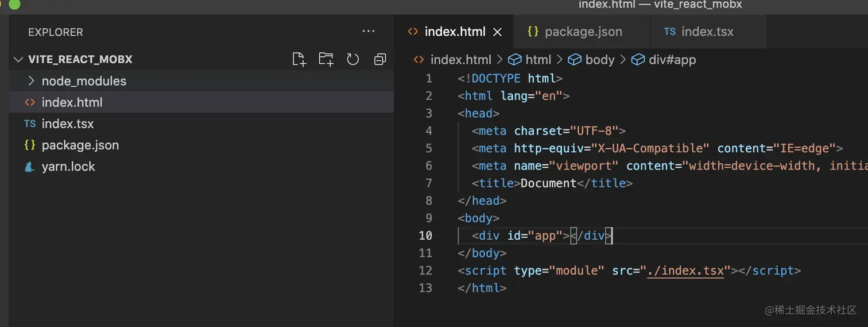This screenshot has height=327, width=868.
Task: Click the DOCTYPE declaration on line 1
Action: tap(510, 79)
